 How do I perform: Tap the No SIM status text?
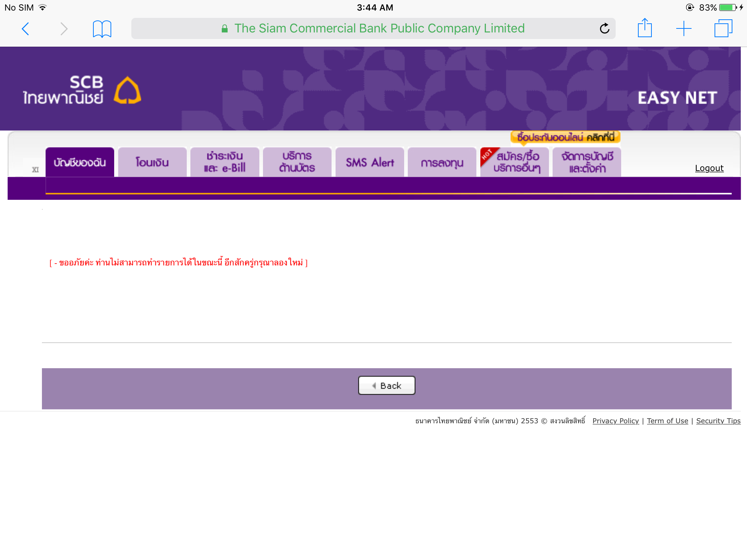pos(19,7)
